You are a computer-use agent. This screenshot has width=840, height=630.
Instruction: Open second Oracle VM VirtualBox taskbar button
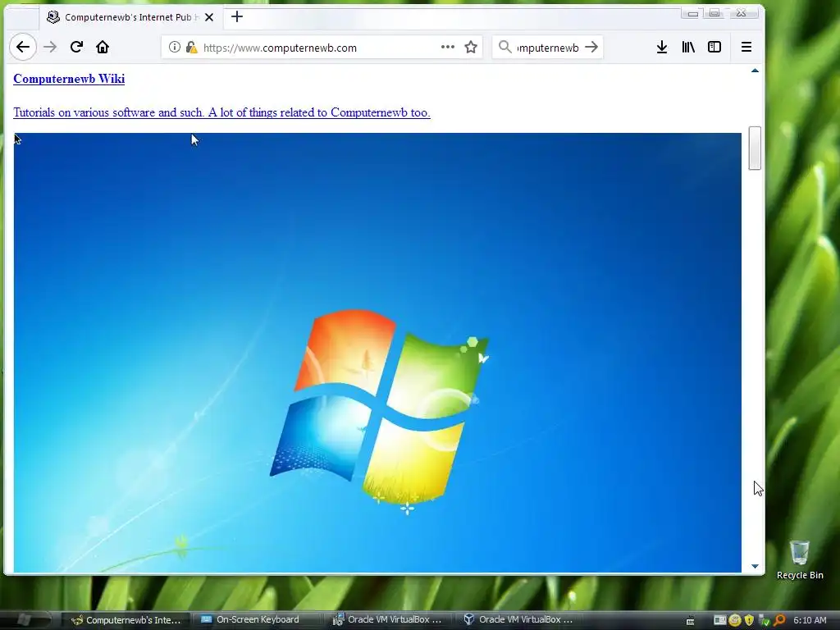(519, 620)
